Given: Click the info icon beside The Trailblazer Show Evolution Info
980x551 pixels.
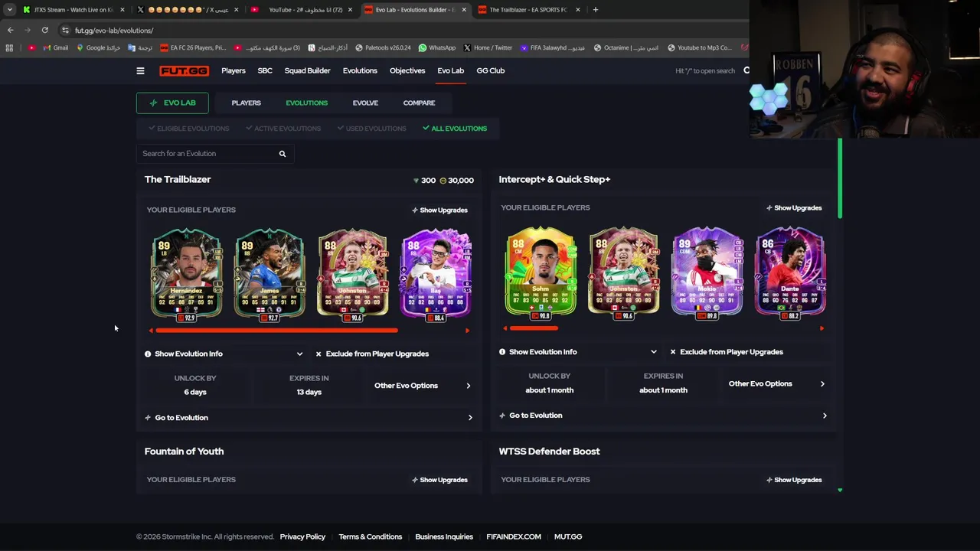Looking at the screenshot, I should pos(148,354).
